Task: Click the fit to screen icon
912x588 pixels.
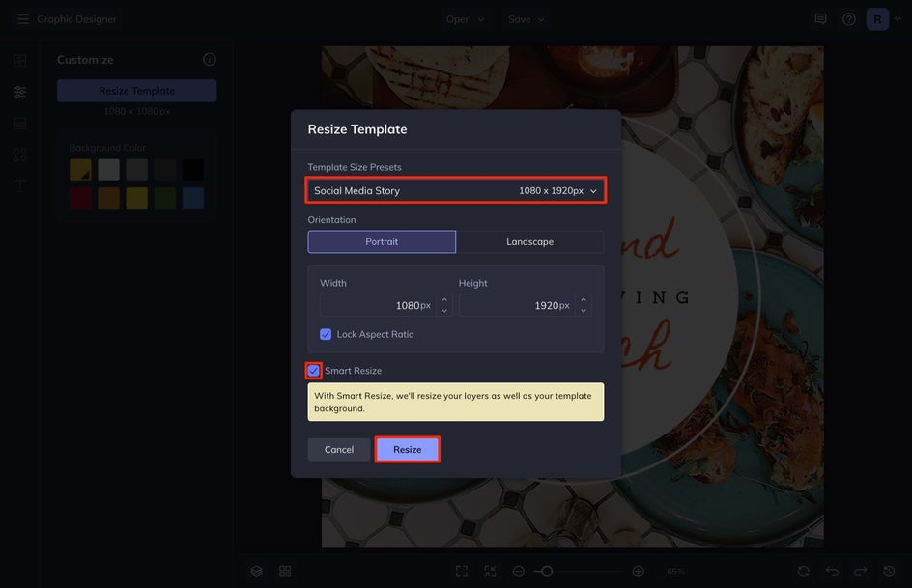Action: [462, 572]
